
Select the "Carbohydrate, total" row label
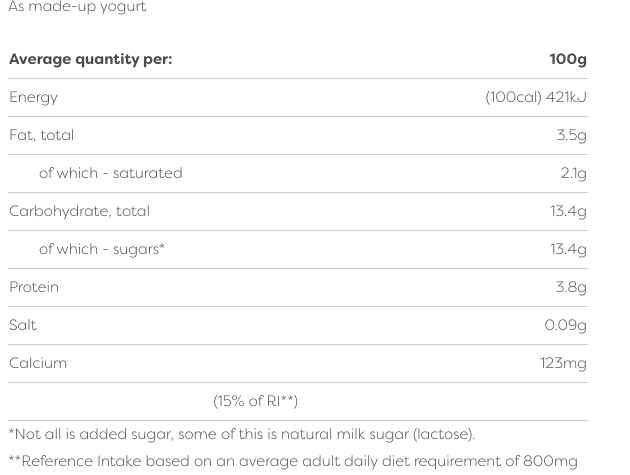click(79, 211)
